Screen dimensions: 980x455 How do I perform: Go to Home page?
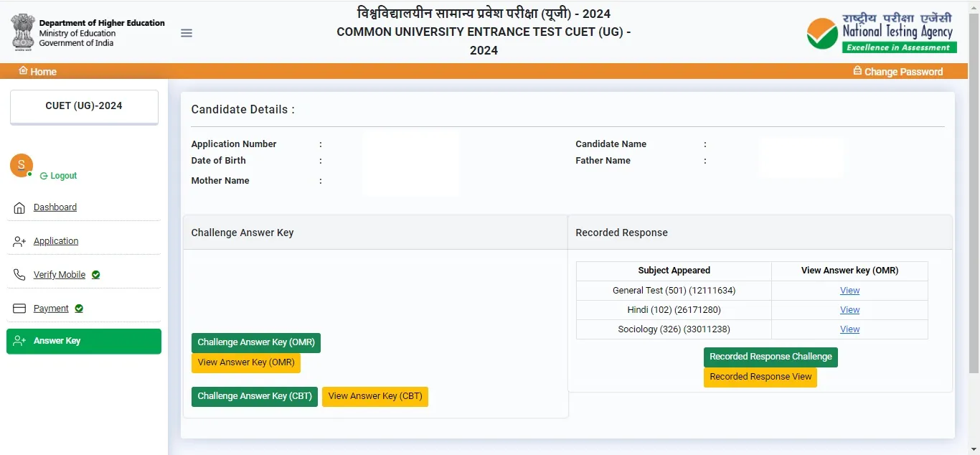(37, 71)
